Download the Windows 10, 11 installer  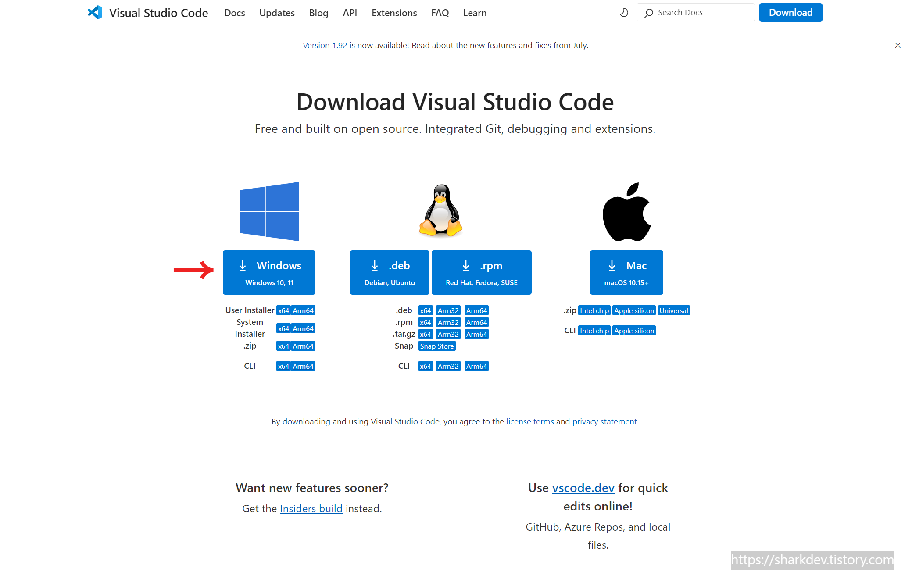tap(269, 272)
